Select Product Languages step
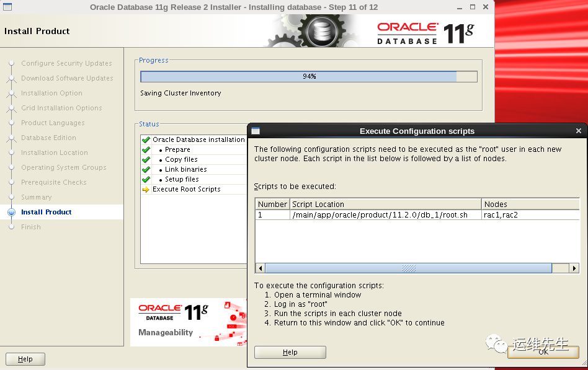Viewport: 588px width, 370px height. pyautogui.click(x=53, y=123)
